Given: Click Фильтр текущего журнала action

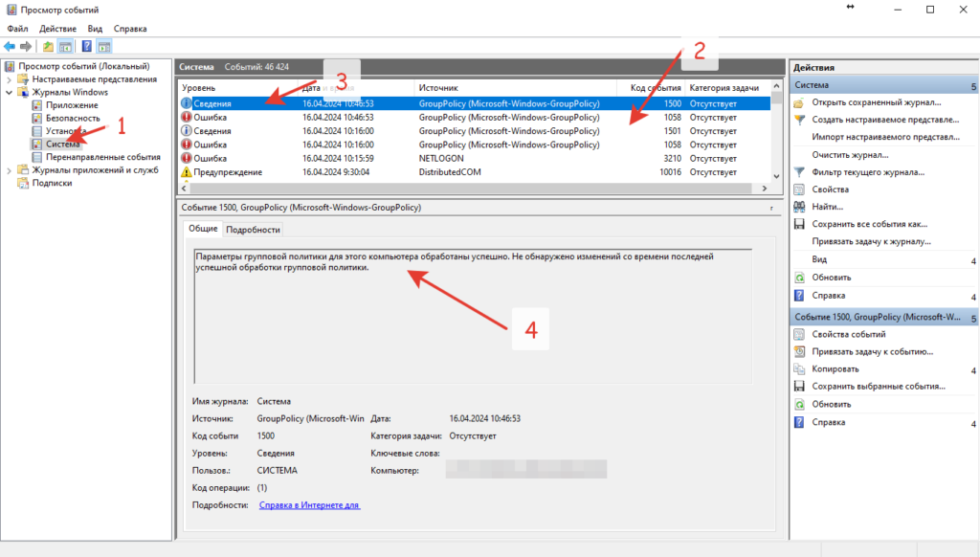Looking at the screenshot, I should [867, 172].
